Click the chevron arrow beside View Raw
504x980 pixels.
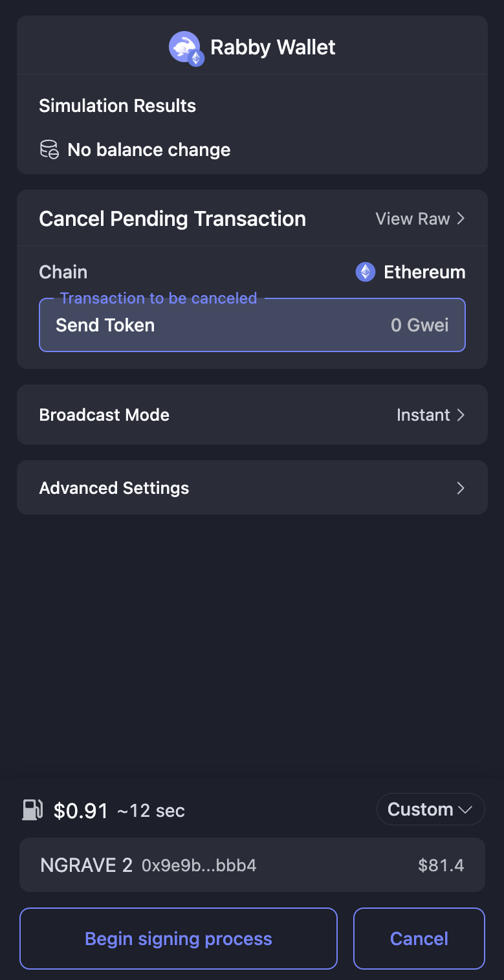(461, 219)
